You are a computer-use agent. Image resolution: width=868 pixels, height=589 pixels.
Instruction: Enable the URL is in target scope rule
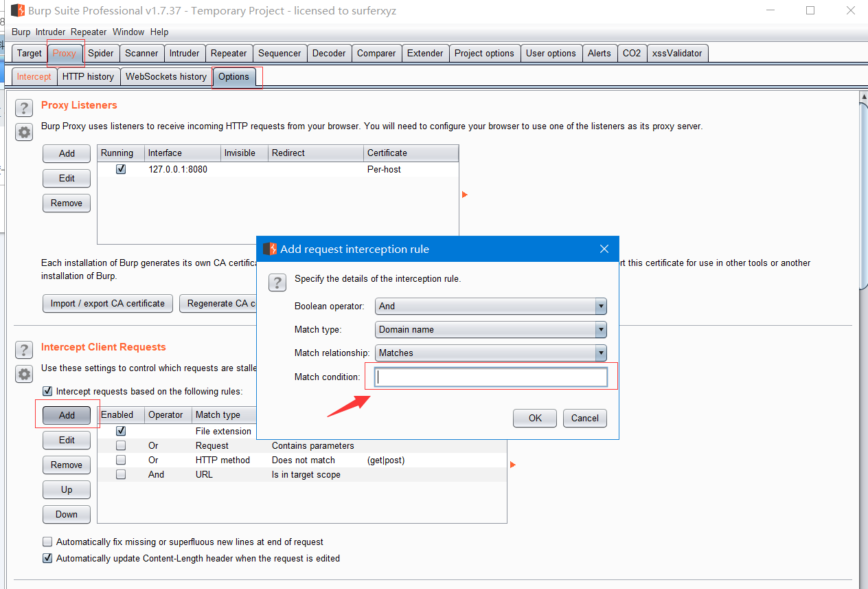[121, 474]
